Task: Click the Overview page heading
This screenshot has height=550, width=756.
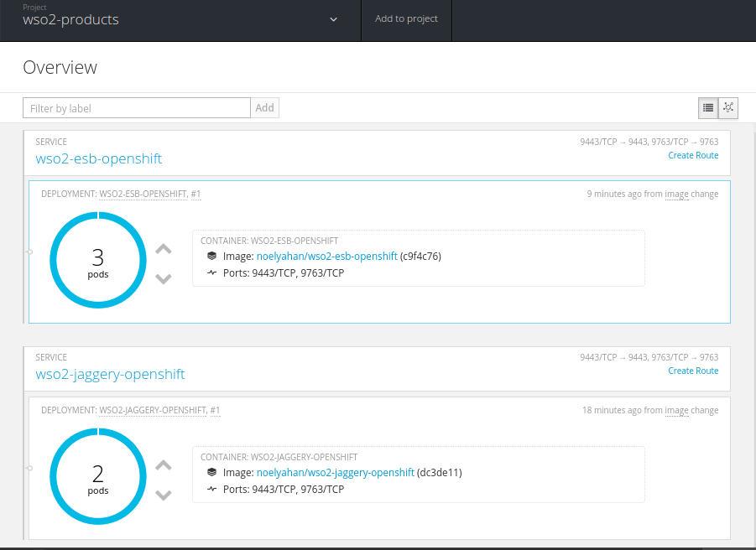Action: click(60, 67)
